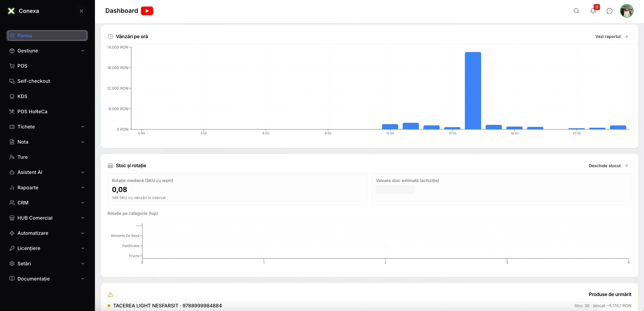
Task: Expand the Gestiune menu chevron
Action: (83, 51)
